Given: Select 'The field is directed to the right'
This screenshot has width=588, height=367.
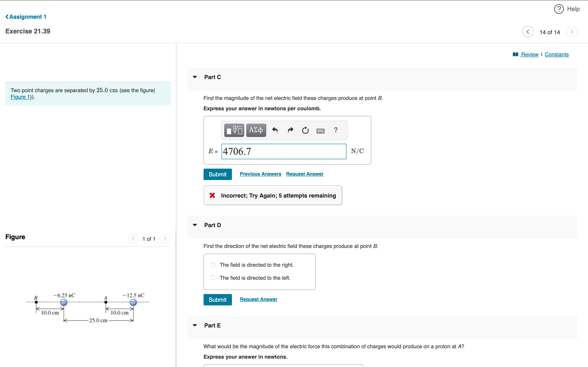Looking at the screenshot, I should point(213,265).
